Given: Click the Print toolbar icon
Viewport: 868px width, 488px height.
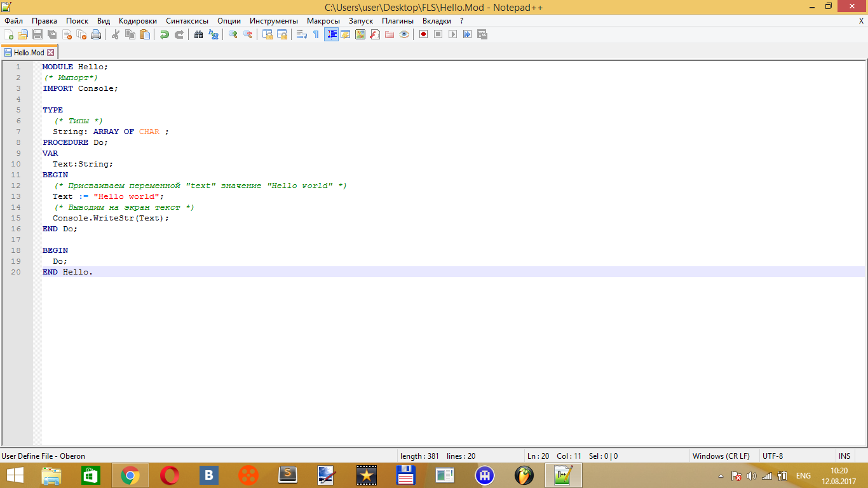Looking at the screenshot, I should pyautogui.click(x=96, y=34).
